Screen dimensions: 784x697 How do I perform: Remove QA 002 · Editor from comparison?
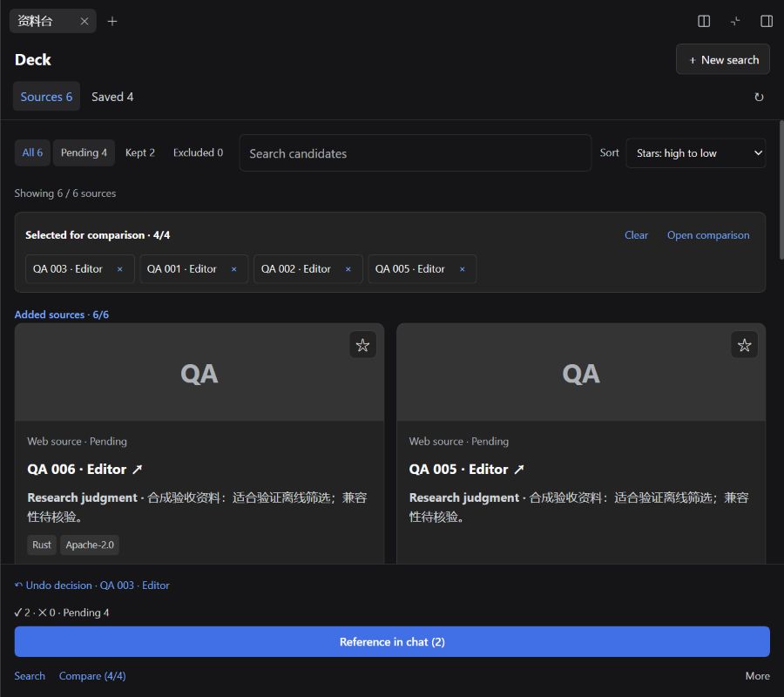coord(348,269)
